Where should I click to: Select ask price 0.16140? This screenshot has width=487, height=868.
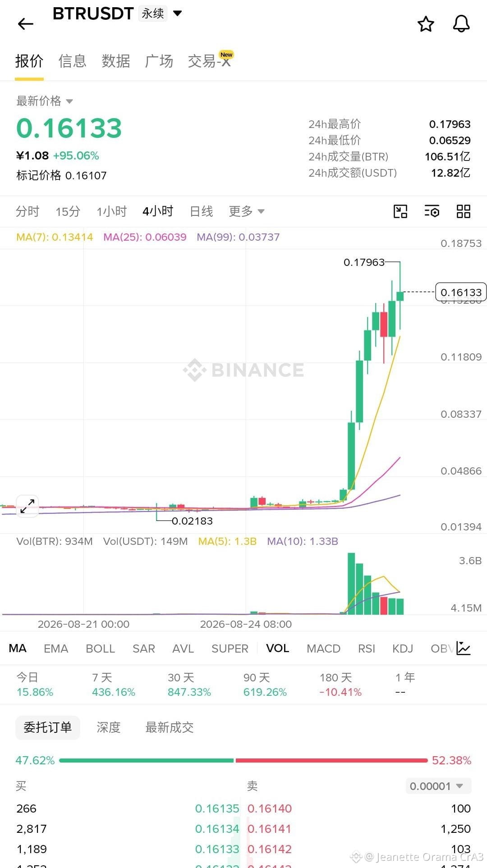[270, 809]
